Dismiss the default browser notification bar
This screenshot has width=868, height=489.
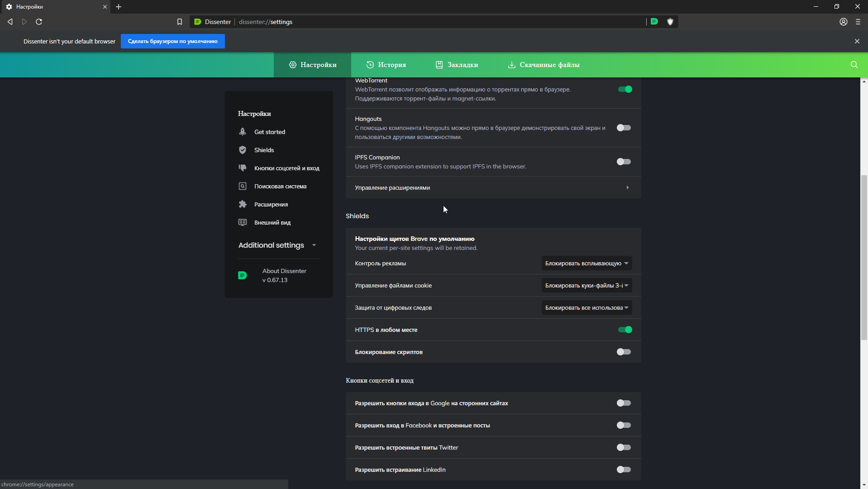(x=857, y=41)
